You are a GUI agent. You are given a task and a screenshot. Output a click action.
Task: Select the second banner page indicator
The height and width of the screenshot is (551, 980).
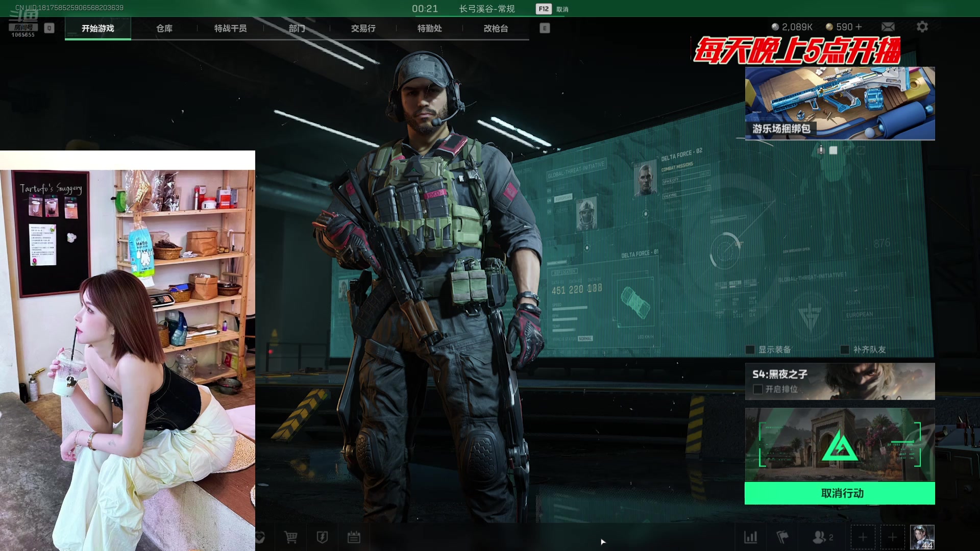pyautogui.click(x=834, y=150)
